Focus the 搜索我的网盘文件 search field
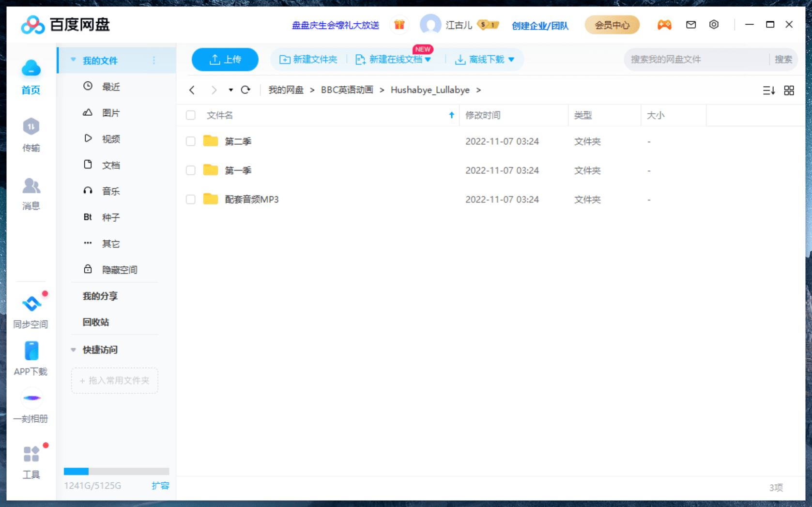The height and width of the screenshot is (507, 812). point(697,60)
